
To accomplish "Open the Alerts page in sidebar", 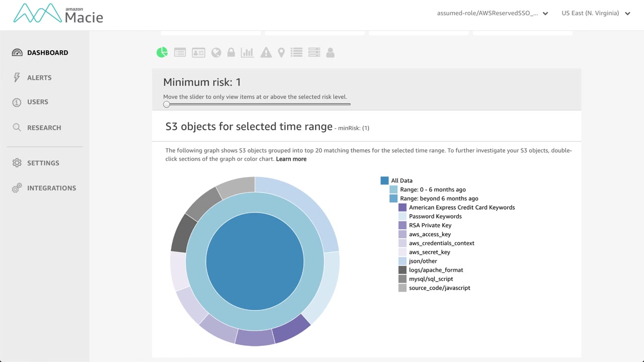I will [x=39, y=77].
